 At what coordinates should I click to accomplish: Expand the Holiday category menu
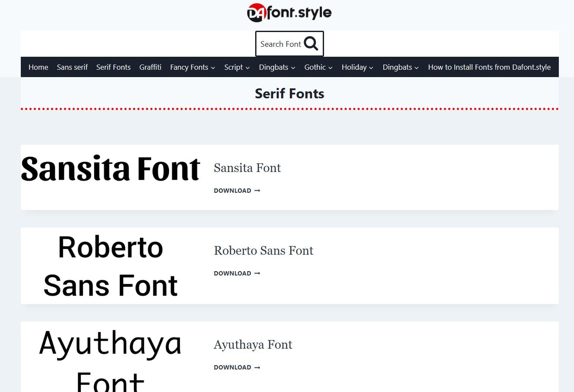[x=357, y=67]
